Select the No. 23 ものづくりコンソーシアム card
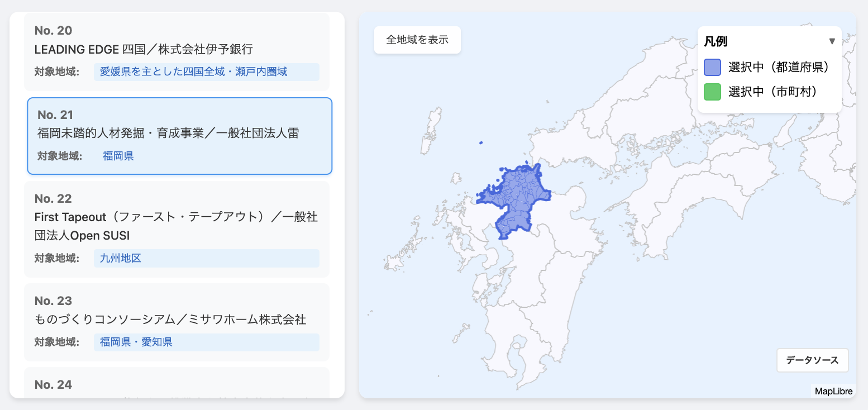 point(177,322)
